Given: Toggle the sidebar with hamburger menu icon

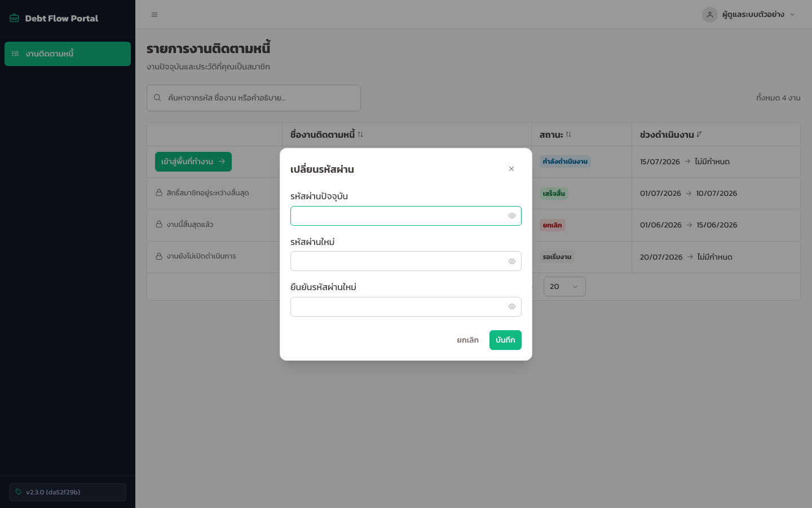Looking at the screenshot, I should pos(155,15).
